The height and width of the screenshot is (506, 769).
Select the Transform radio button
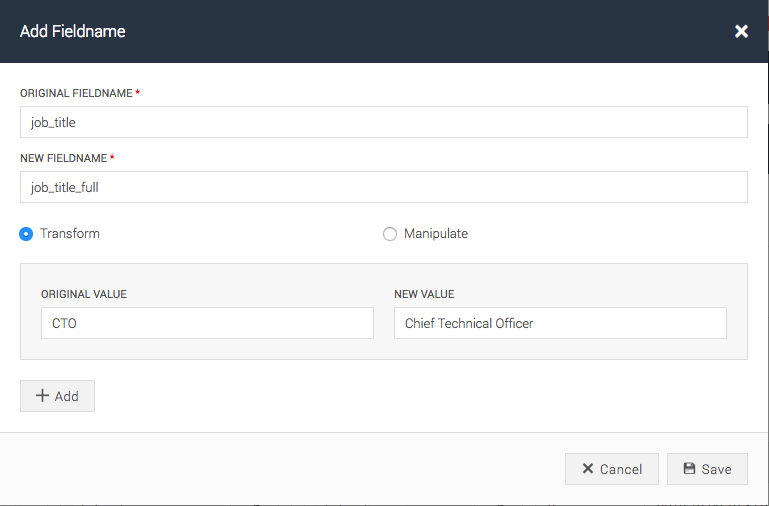click(26, 234)
